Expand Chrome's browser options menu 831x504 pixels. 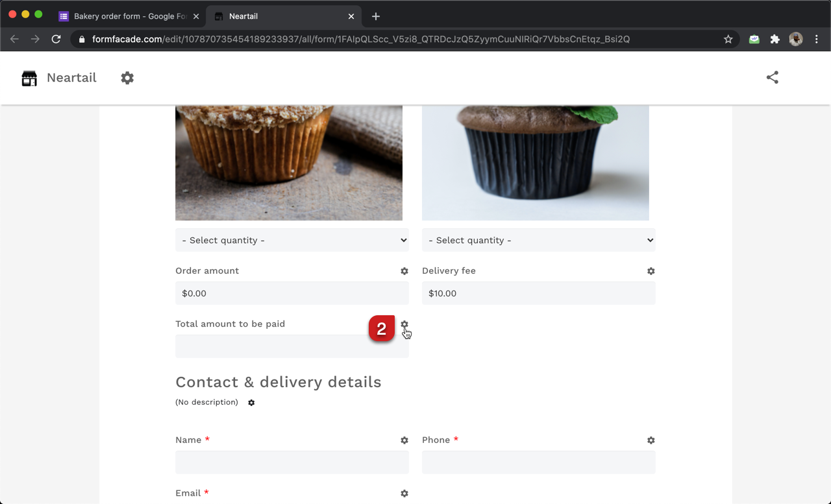pyautogui.click(x=817, y=39)
